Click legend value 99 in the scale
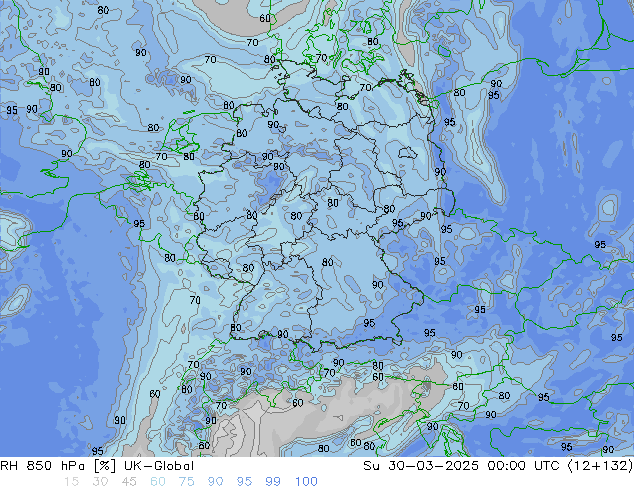634x490 pixels. point(273,482)
